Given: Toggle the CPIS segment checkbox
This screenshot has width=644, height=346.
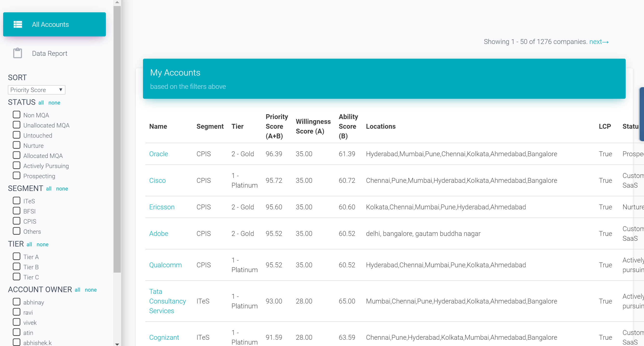Looking at the screenshot, I should [x=16, y=221].
